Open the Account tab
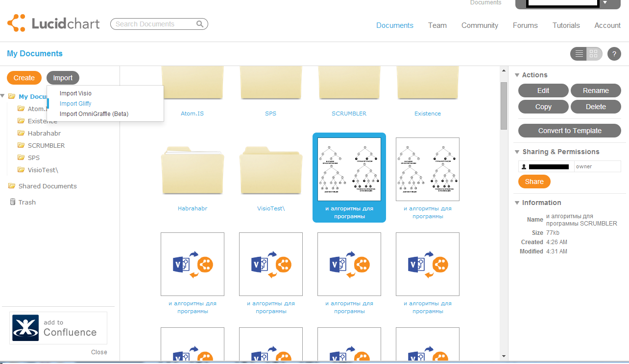 607,25
